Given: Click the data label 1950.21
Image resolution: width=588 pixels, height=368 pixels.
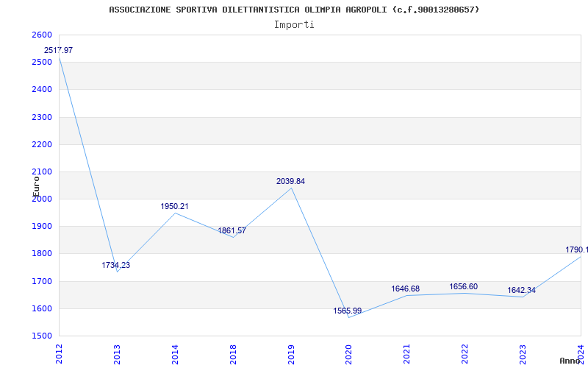Looking at the screenshot, I should tap(174, 206).
